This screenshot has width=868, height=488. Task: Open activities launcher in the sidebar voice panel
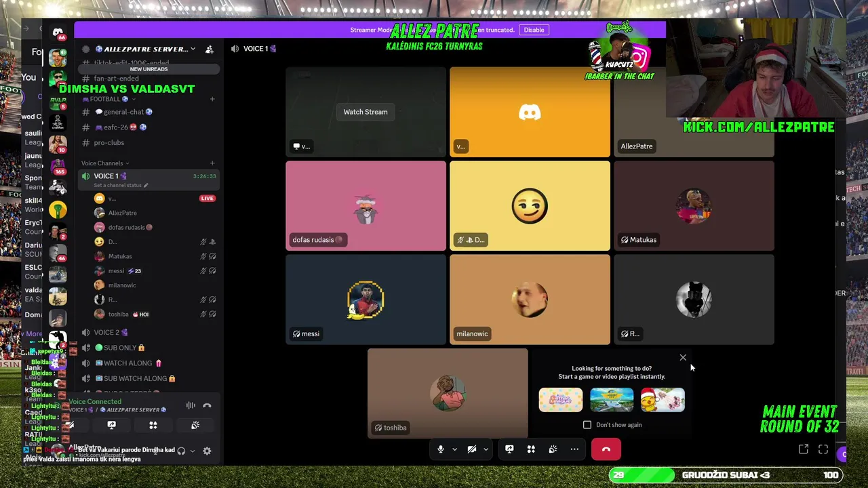[x=153, y=425]
